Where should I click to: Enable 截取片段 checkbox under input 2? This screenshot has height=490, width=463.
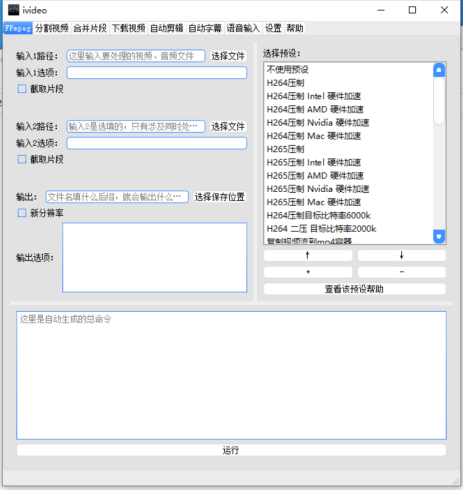(x=22, y=159)
